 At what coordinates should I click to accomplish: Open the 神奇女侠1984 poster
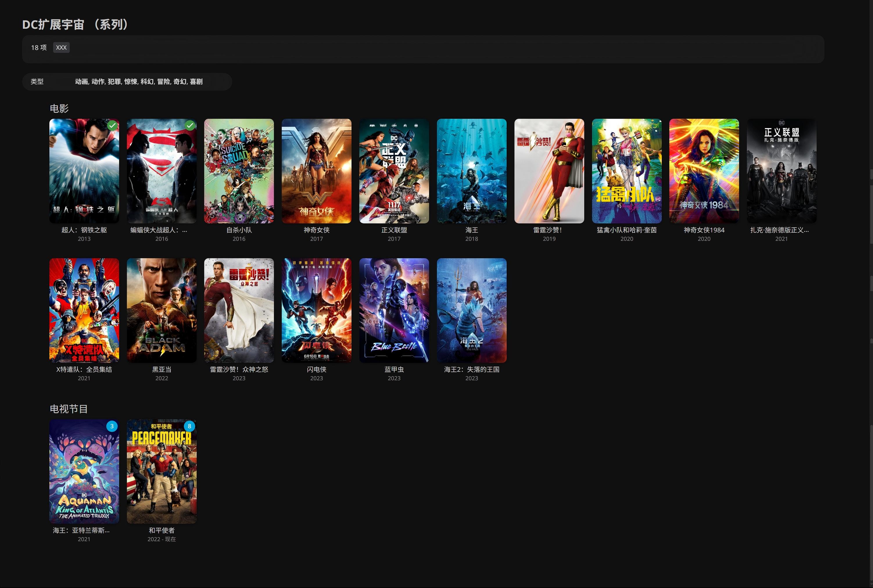pos(704,171)
